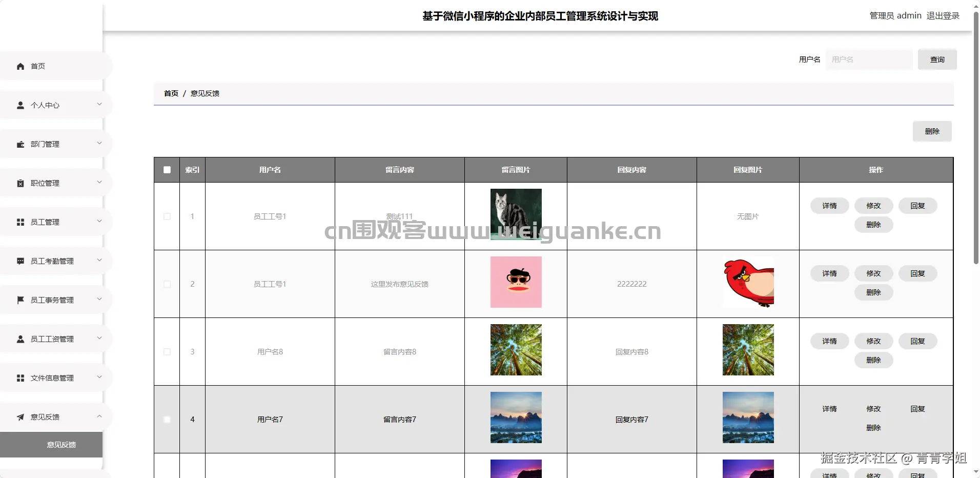Click 回复 for row 1
The height and width of the screenshot is (478, 980).
click(917, 206)
